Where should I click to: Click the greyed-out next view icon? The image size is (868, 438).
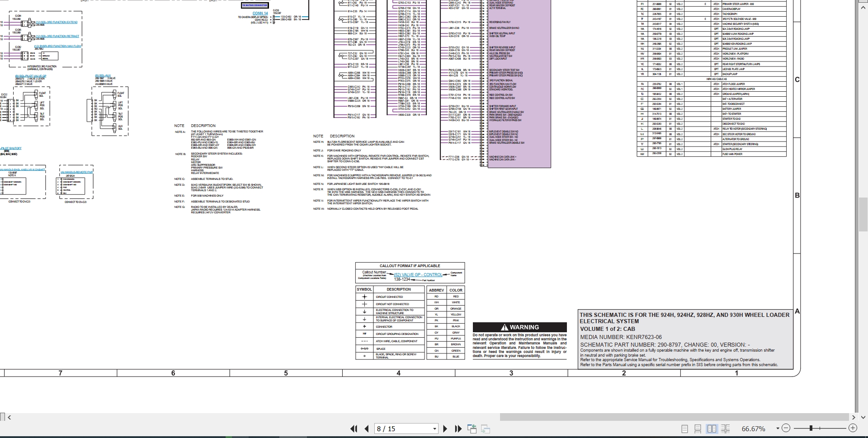486,429
